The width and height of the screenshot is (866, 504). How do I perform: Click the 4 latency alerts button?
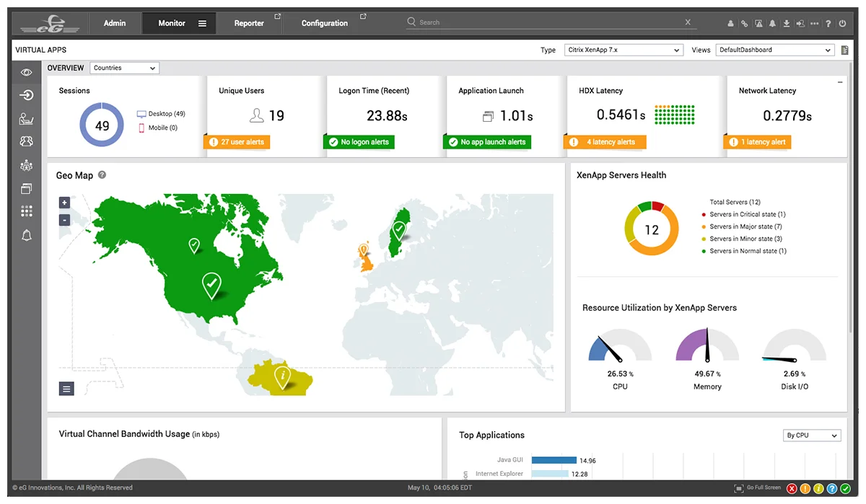point(605,142)
